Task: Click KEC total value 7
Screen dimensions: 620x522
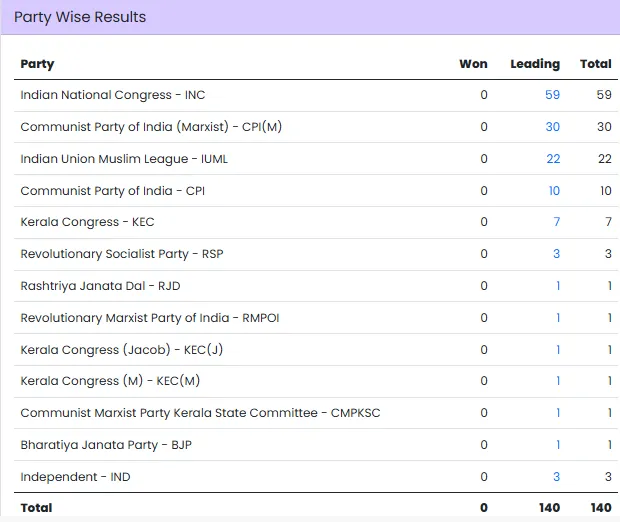Action: 609,222
